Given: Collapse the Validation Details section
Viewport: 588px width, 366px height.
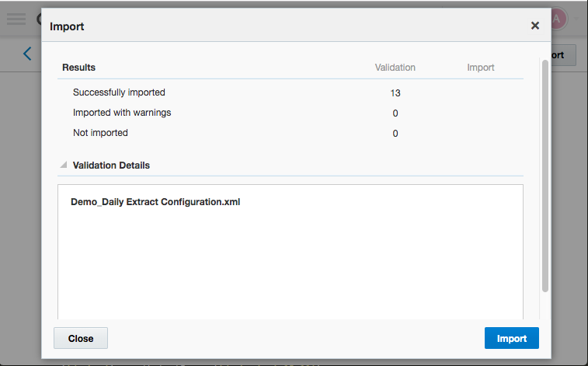Looking at the screenshot, I should pyautogui.click(x=64, y=166).
